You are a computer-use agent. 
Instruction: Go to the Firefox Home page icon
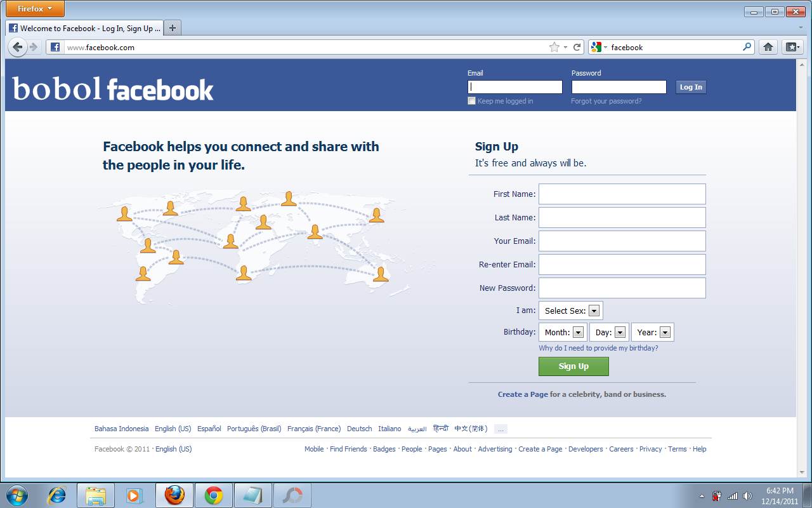coord(768,47)
